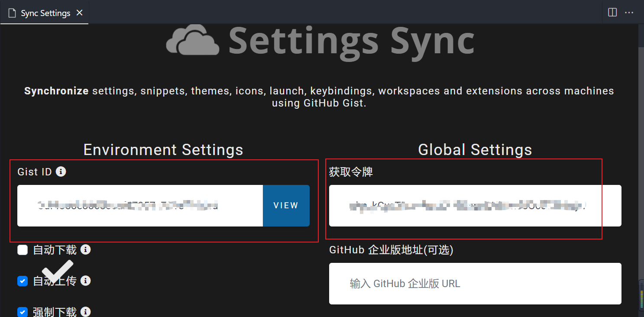Viewport: 644px width, 317px height.
Task: Select the Sync Settings tab
Action: (x=44, y=13)
